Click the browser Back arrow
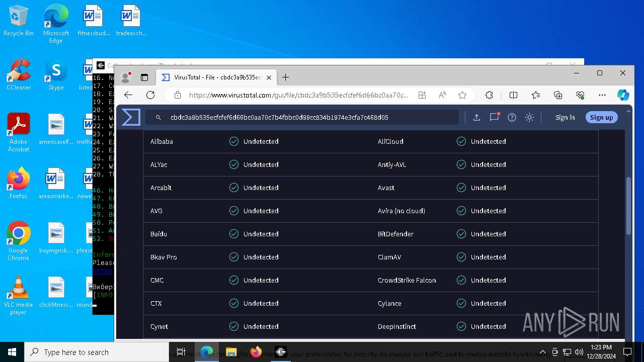 pos(128,95)
